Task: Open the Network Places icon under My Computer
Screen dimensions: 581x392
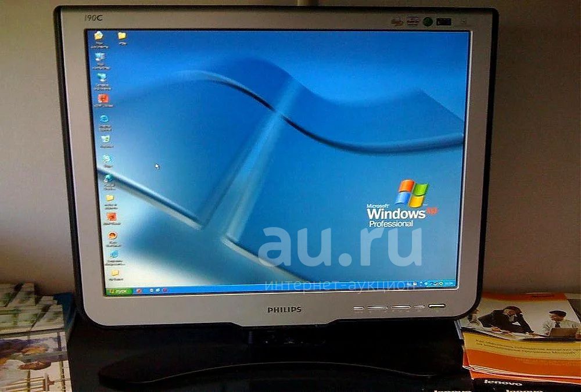Action: coord(102,78)
